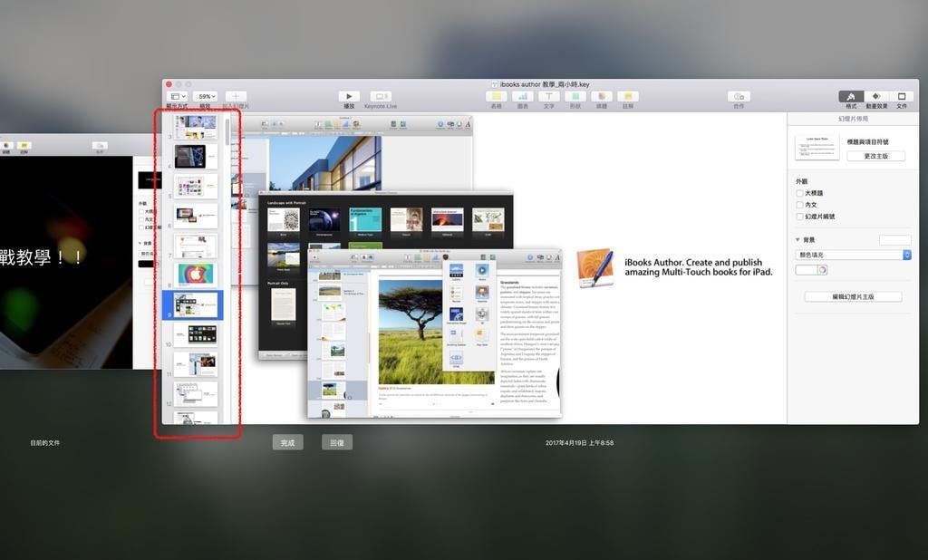Select slide 12 thumbnail in navigator

tap(196, 393)
